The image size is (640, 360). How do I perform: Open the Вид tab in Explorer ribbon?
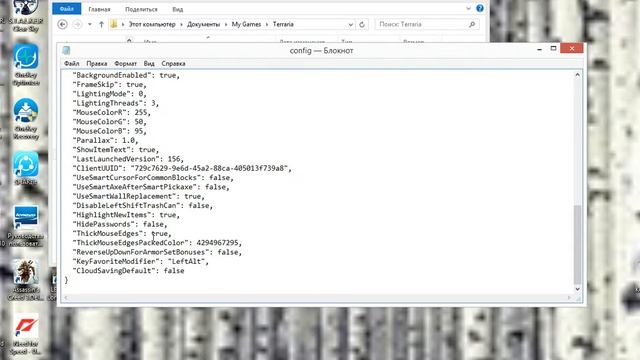(x=178, y=9)
